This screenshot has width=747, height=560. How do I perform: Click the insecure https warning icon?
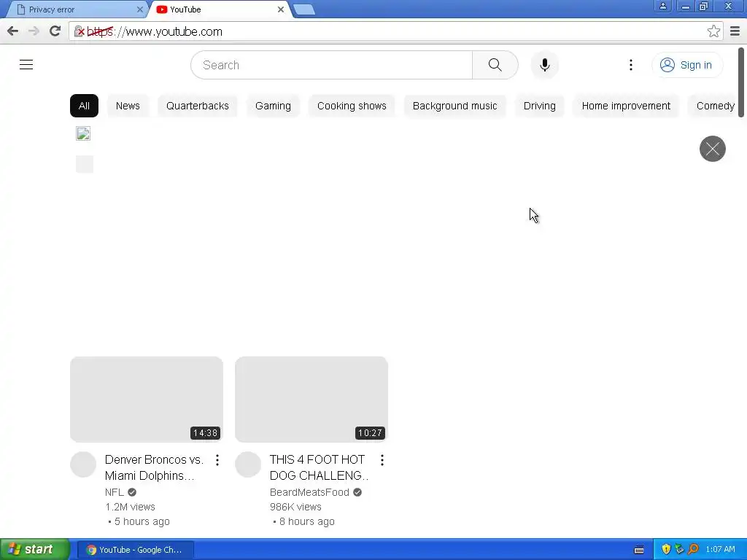coord(80,31)
